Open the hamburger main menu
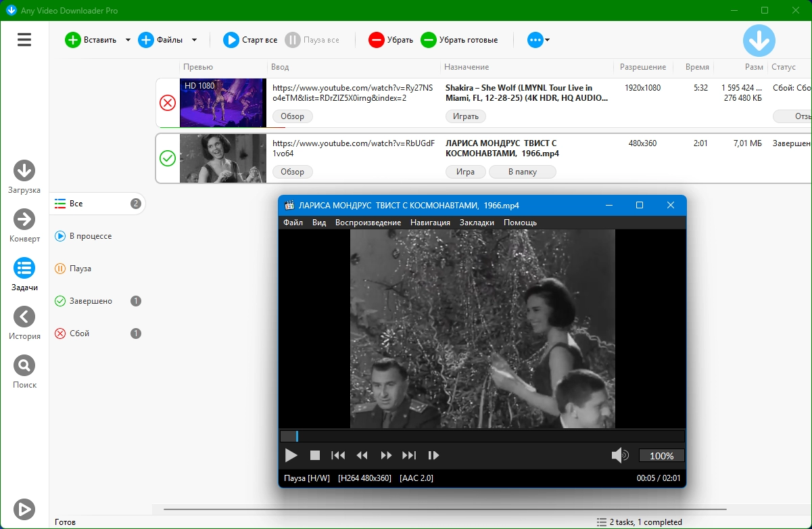 (24, 40)
